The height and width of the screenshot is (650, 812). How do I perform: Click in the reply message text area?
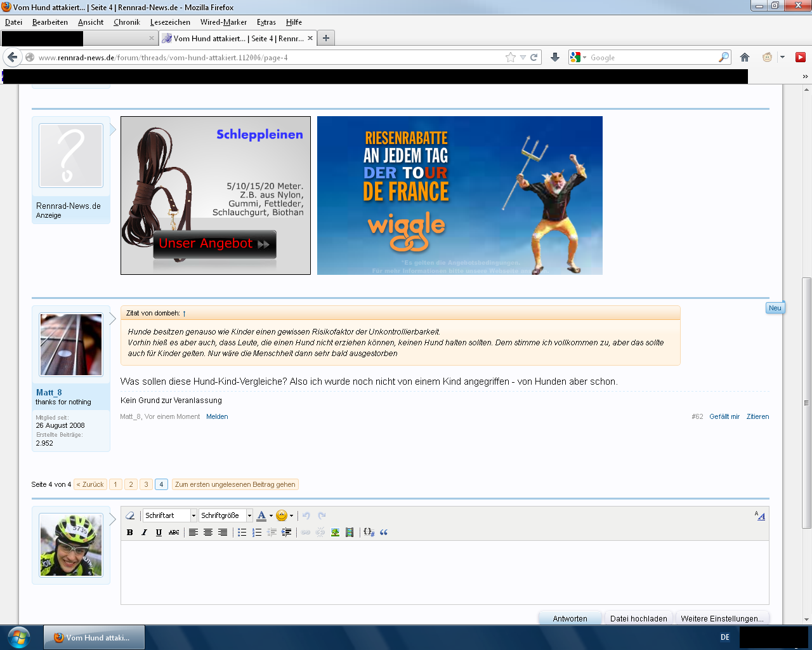[444, 571]
